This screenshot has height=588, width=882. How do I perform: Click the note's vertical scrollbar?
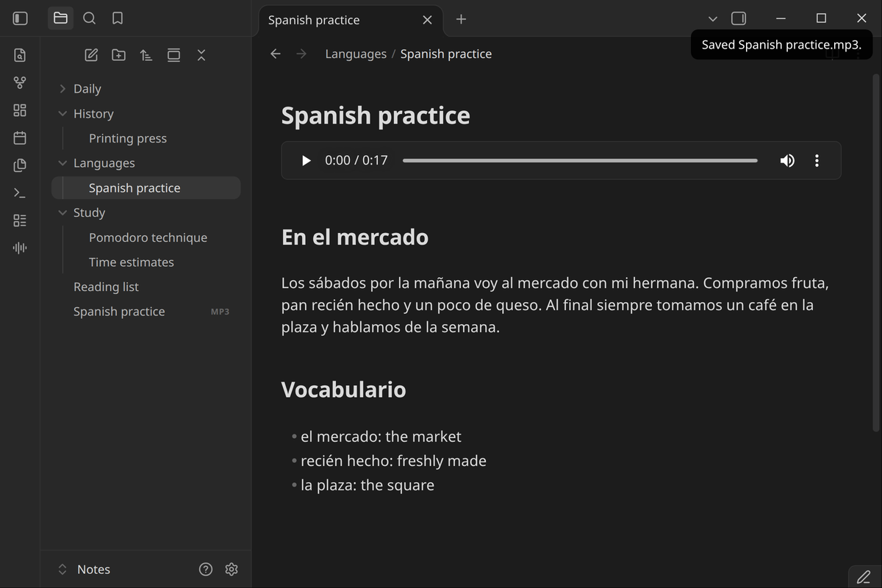875,252
